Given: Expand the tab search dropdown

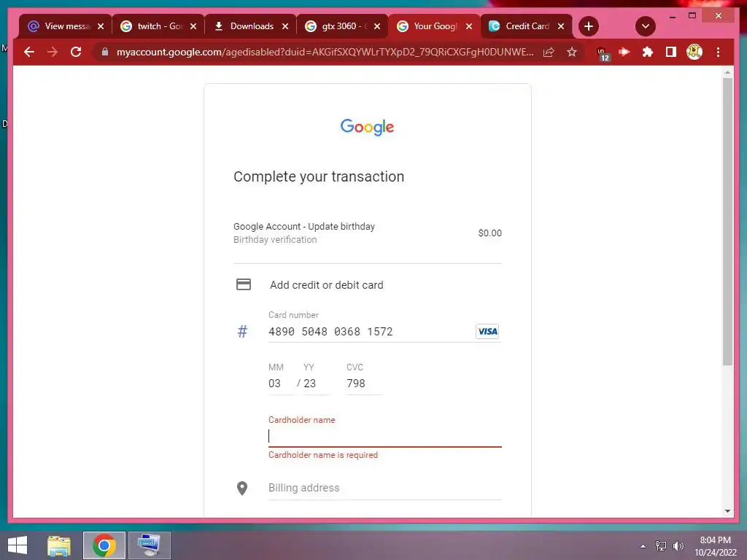Looking at the screenshot, I should (x=646, y=26).
